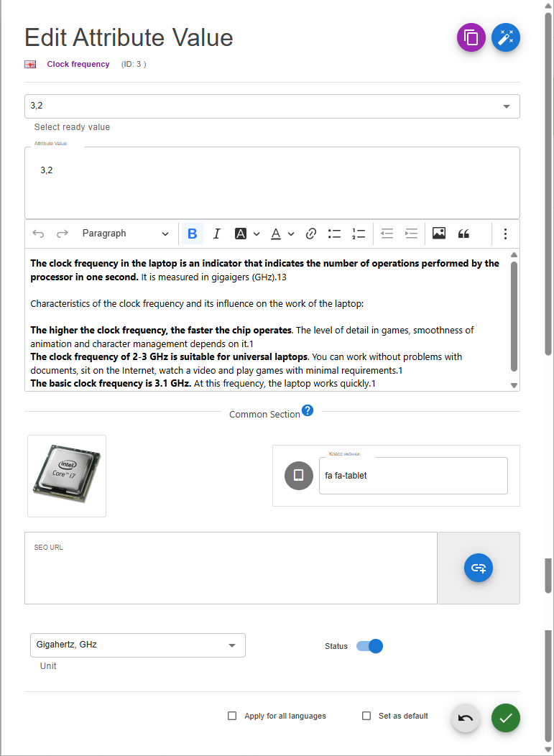The width and height of the screenshot is (554, 756).
Task: Insert a bulleted list
Action: click(x=334, y=234)
